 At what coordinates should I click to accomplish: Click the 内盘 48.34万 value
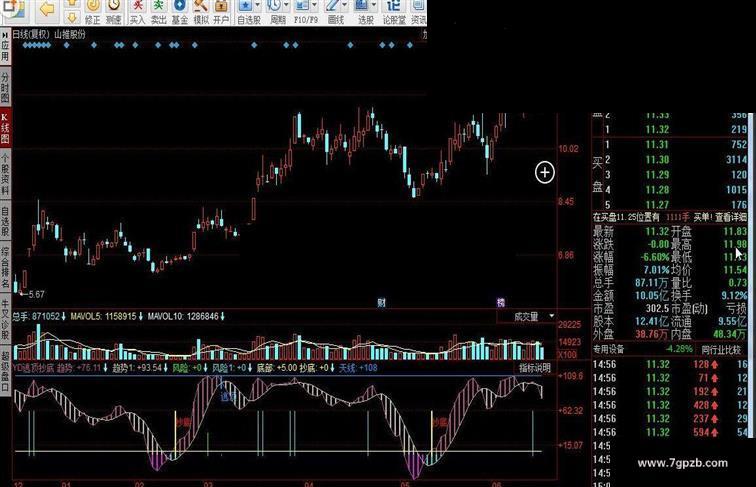click(729, 334)
